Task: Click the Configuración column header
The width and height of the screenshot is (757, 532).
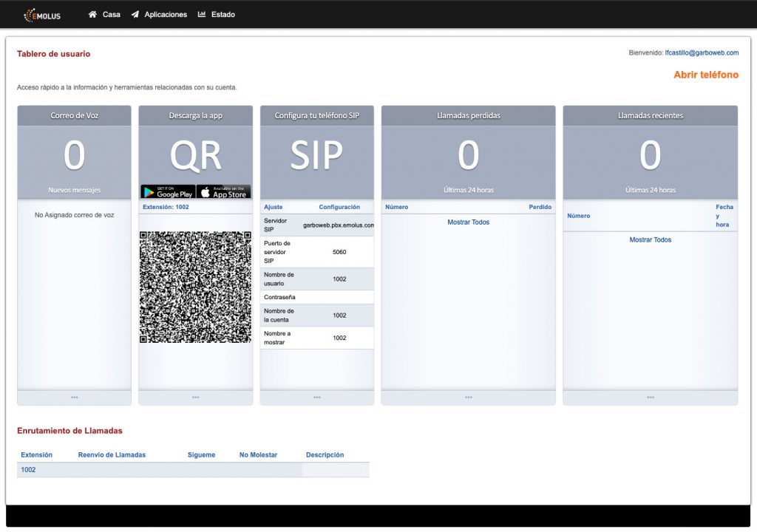Action: pos(339,207)
